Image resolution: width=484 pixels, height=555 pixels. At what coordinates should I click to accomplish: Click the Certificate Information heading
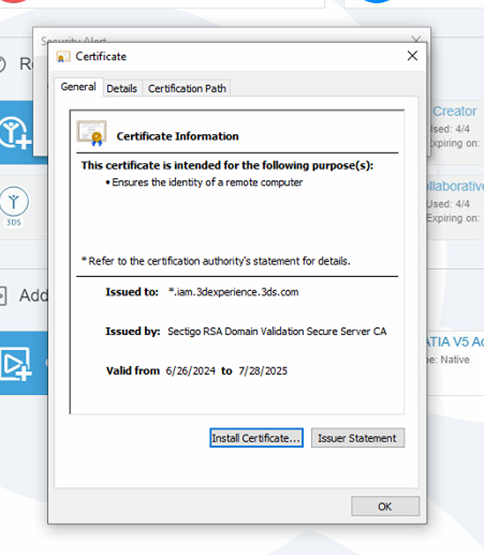(x=178, y=136)
